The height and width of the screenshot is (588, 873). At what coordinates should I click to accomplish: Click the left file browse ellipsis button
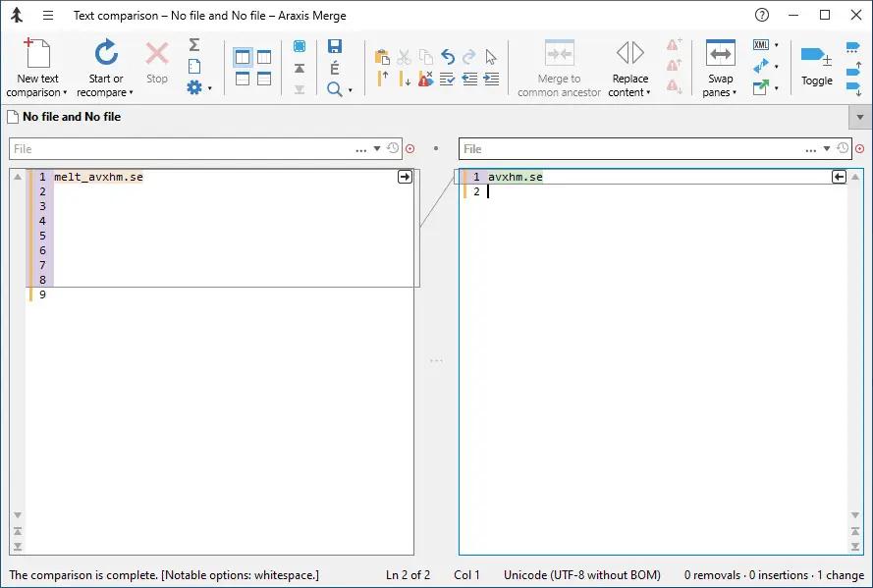pyautogui.click(x=361, y=149)
